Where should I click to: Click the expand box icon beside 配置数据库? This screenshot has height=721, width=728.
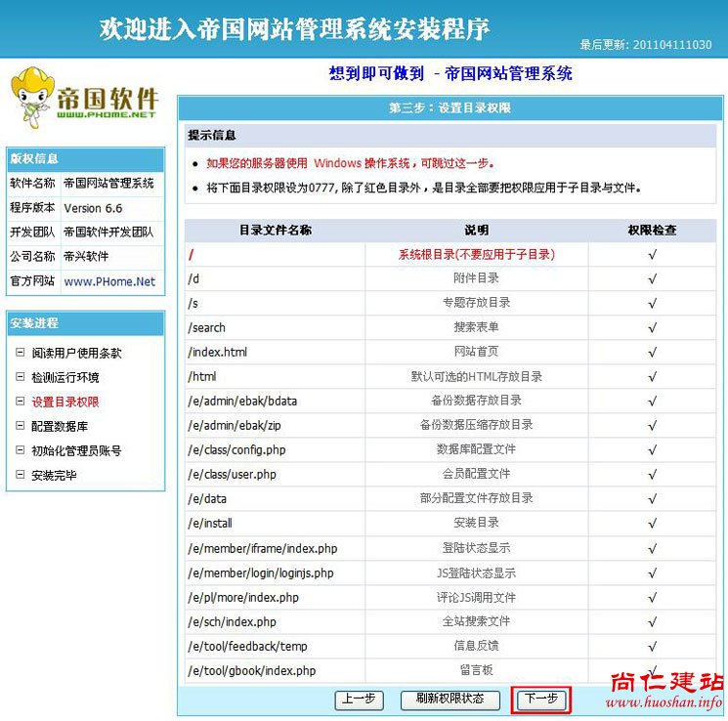click(21, 426)
